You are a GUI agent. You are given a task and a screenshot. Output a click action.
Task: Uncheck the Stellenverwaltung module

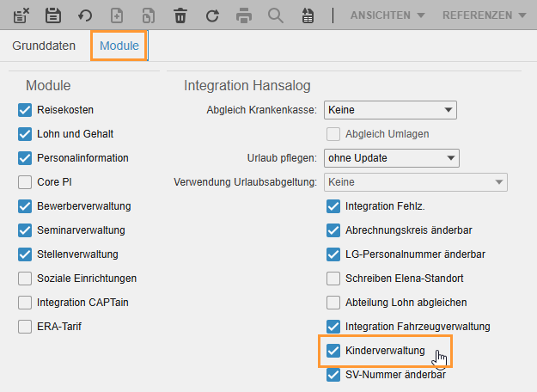click(x=25, y=254)
